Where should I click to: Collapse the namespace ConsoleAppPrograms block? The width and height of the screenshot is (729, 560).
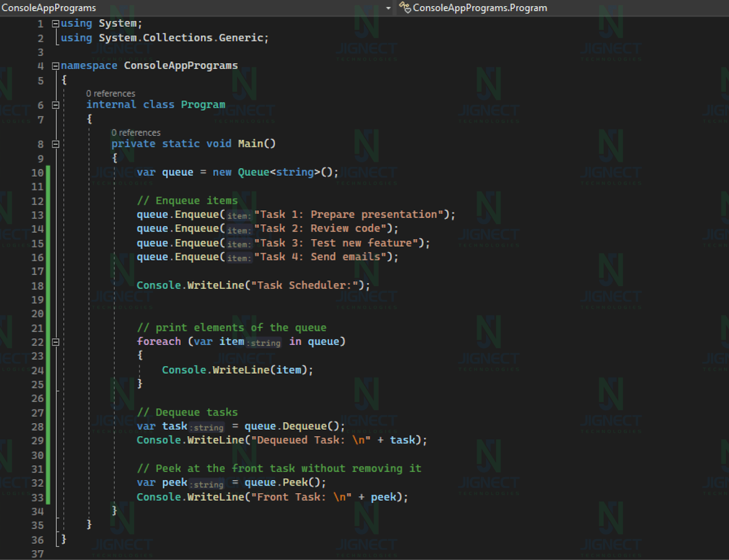click(x=55, y=66)
